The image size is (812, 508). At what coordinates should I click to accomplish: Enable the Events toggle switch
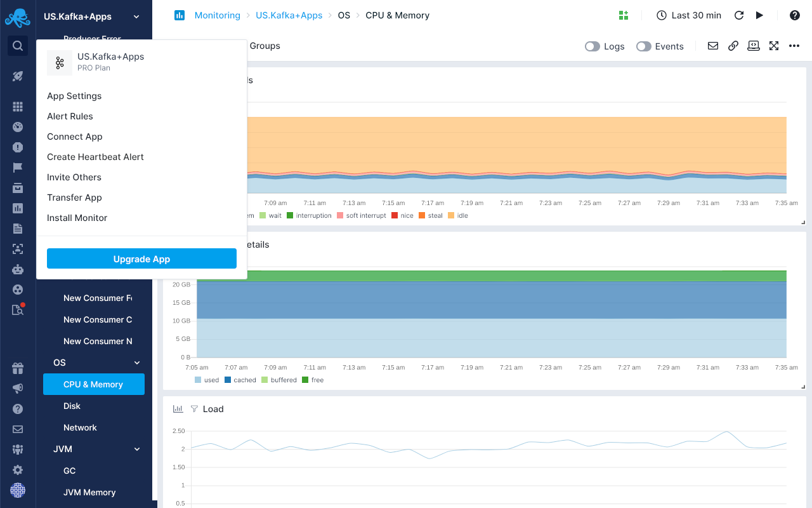(644, 46)
